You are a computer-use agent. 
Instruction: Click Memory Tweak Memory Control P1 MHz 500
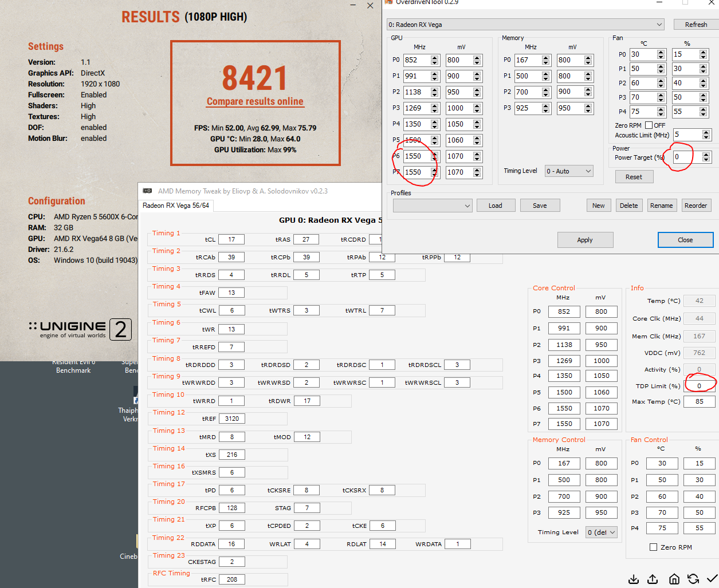click(564, 480)
